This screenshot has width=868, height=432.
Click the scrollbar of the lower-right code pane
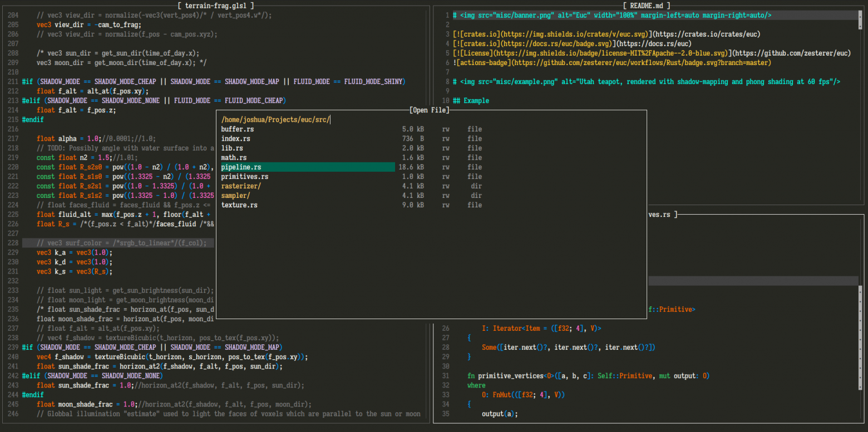pyautogui.click(x=860, y=311)
